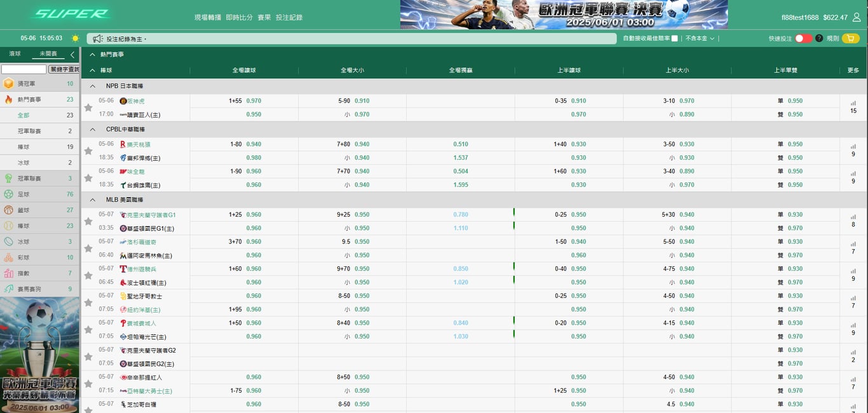Image resolution: width=868 pixels, height=413 pixels.
Task: Click odds 0.970 for 阪神虎 handicap
Action: pos(254,101)
